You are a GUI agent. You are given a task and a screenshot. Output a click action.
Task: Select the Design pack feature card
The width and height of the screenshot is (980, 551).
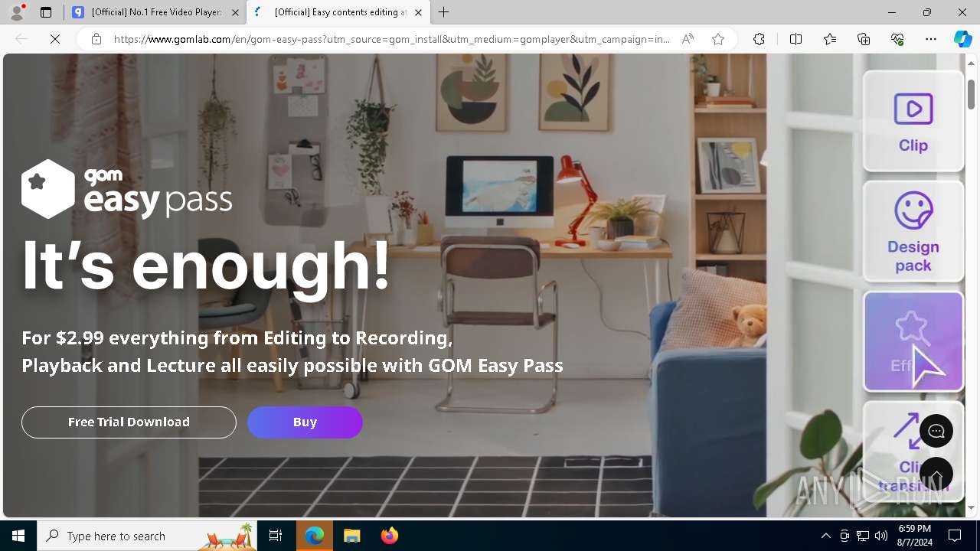coord(913,231)
